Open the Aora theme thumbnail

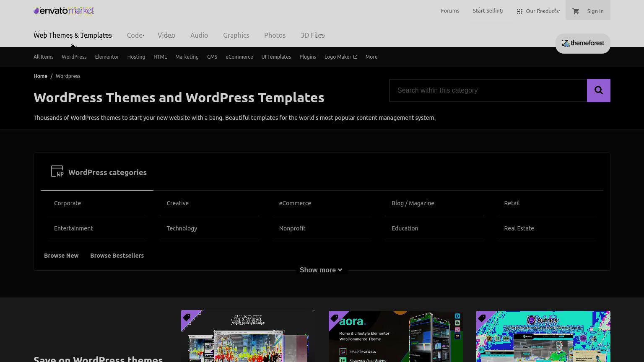point(396,336)
